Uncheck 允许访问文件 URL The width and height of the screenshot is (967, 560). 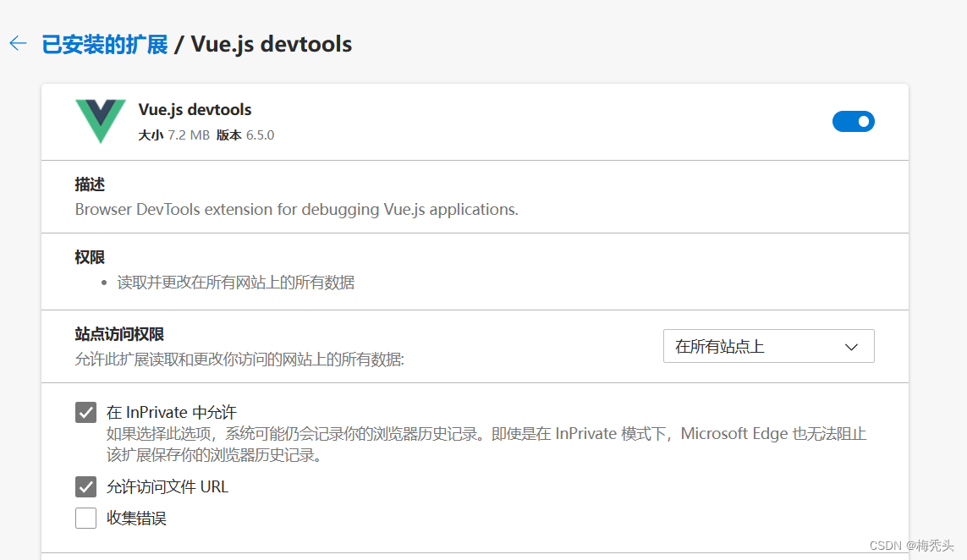tap(85, 486)
